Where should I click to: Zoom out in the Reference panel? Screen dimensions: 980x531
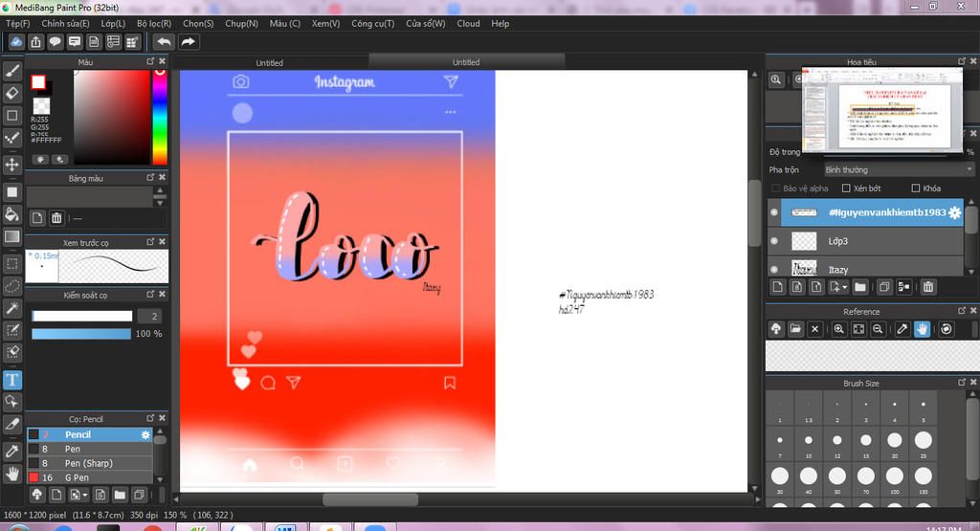[x=879, y=328]
